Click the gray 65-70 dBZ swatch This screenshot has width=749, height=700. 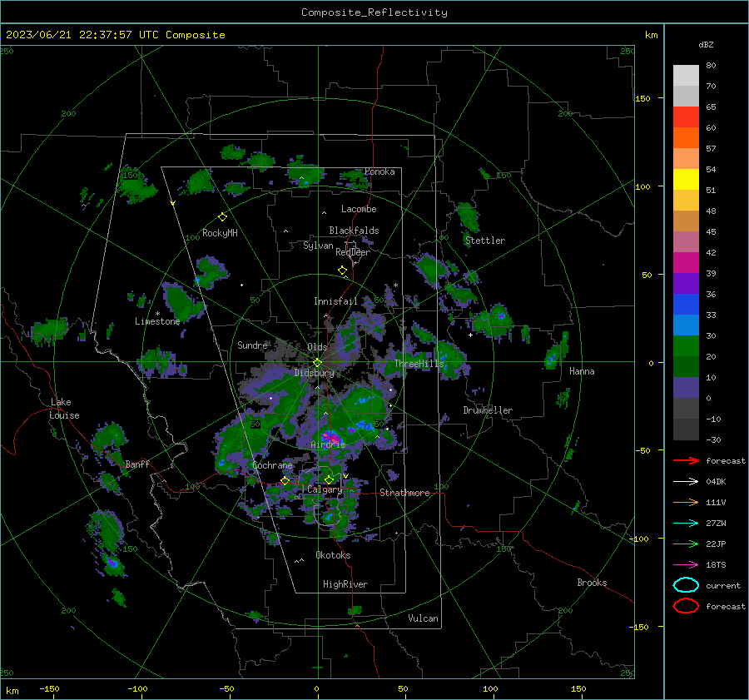point(686,97)
